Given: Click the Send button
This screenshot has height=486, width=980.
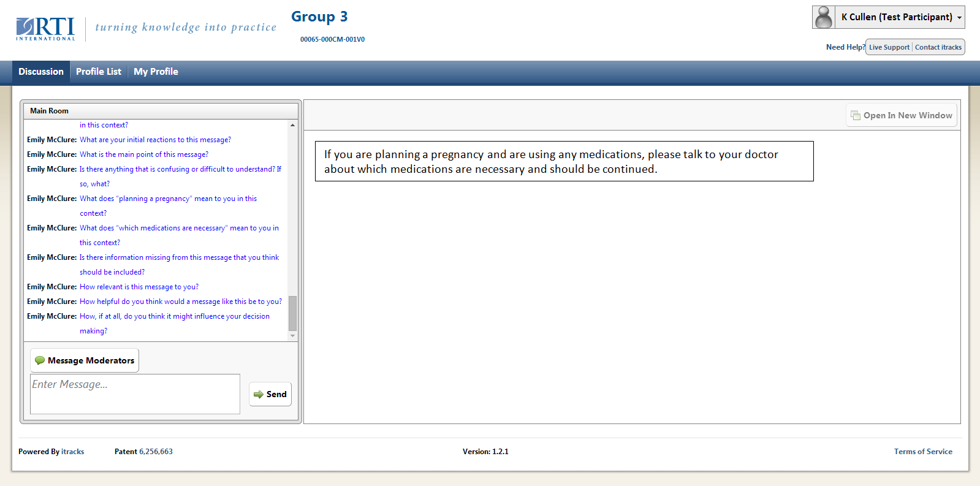Looking at the screenshot, I should [x=270, y=394].
